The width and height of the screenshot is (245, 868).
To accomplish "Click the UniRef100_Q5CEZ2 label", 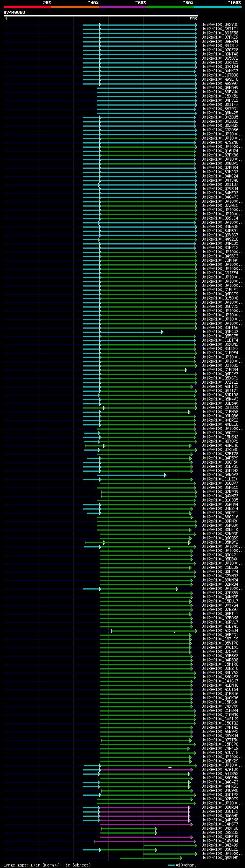I will (x=220, y=849).
